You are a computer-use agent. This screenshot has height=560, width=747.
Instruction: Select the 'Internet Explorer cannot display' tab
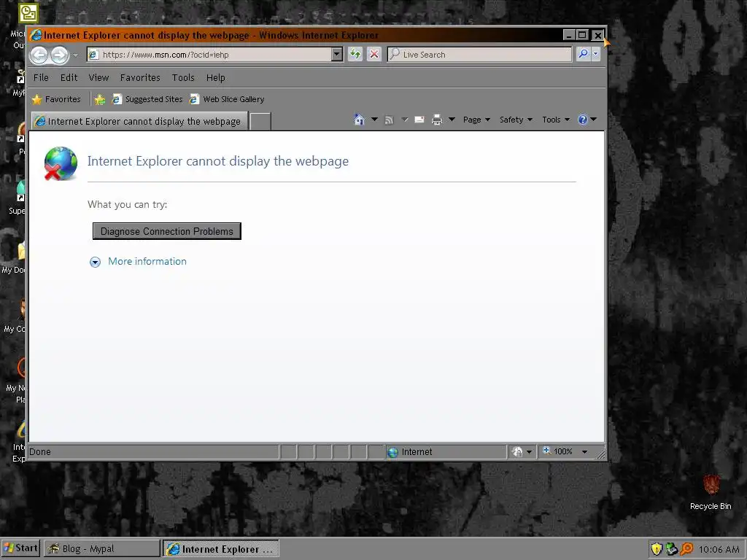(x=139, y=121)
